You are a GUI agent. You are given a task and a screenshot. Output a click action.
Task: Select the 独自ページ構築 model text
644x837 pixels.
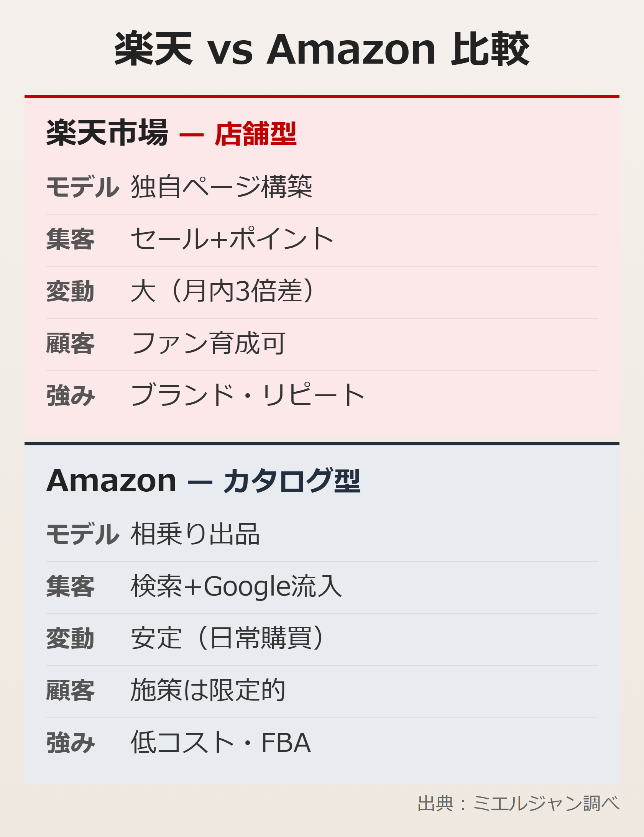point(222,187)
